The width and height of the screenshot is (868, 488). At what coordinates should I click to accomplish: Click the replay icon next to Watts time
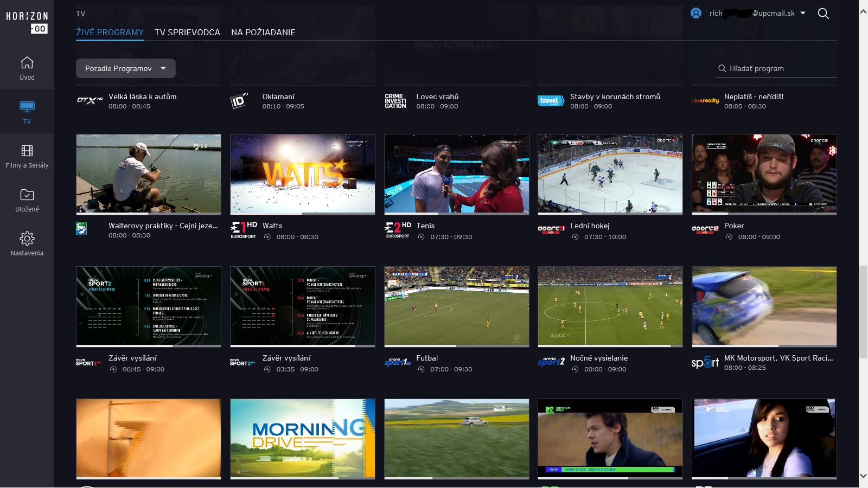coord(267,237)
